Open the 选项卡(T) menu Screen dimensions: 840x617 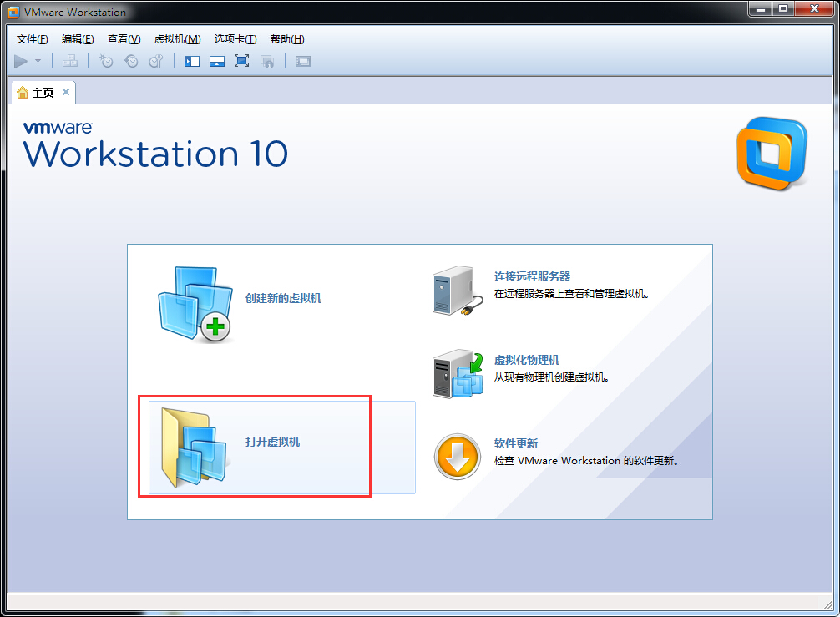click(x=235, y=39)
